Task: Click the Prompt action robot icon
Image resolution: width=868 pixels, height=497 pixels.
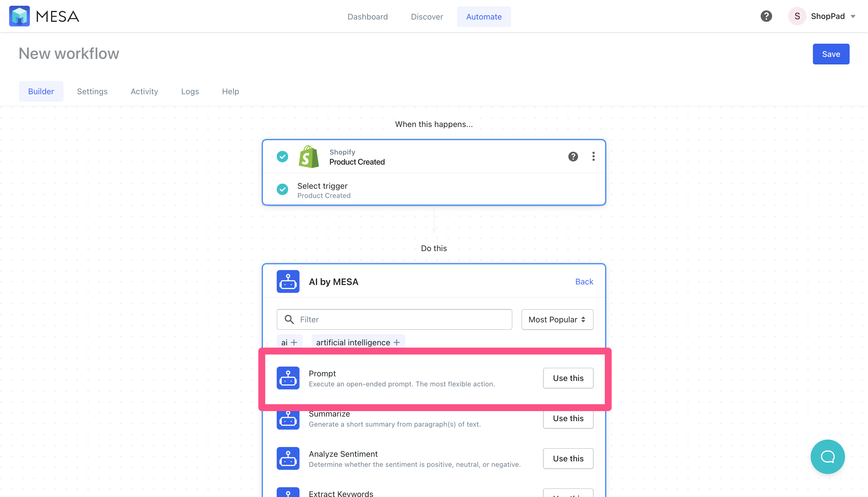Action: 288,378
